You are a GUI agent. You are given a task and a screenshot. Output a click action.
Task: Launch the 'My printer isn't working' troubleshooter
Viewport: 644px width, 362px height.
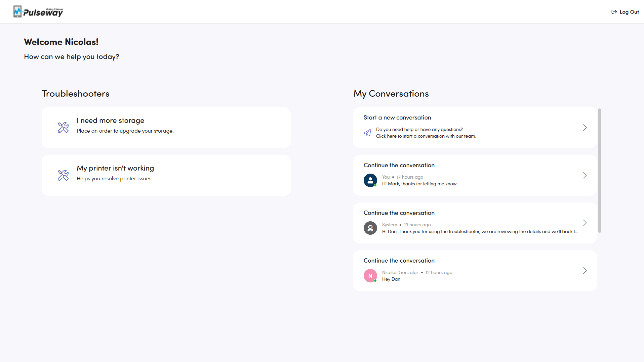115,168
